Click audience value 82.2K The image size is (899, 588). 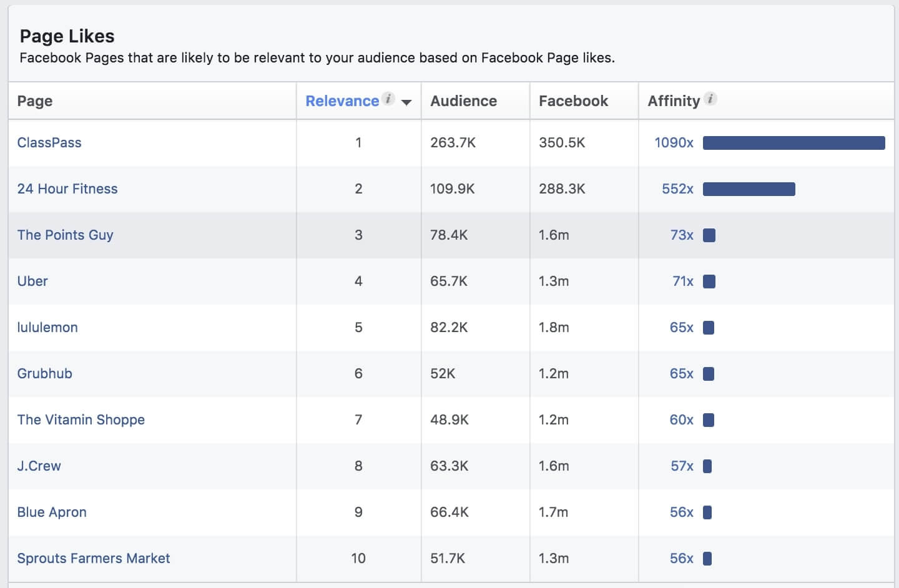tap(449, 327)
